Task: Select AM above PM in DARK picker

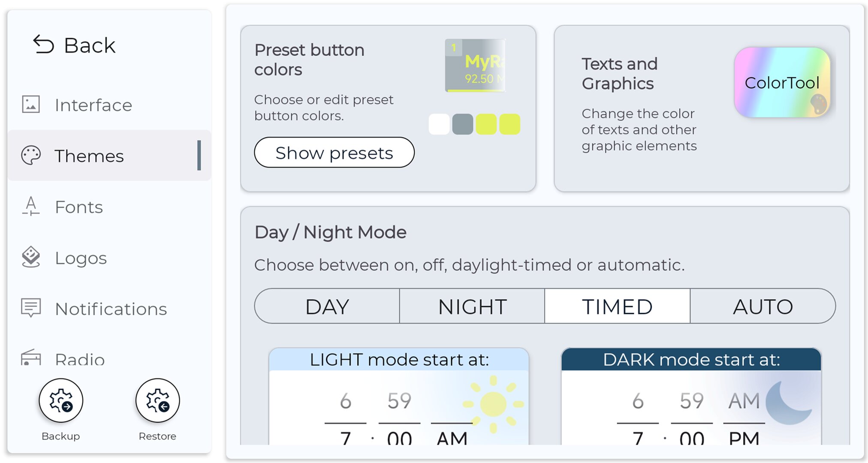Action: coord(744,401)
